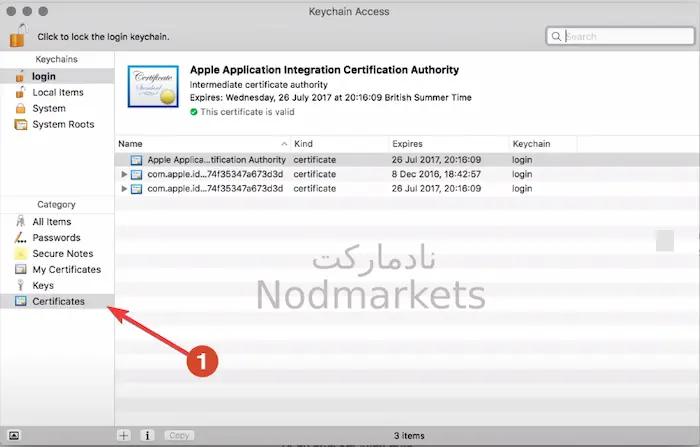Click the Keychains section header
700x447 pixels.
click(56, 59)
